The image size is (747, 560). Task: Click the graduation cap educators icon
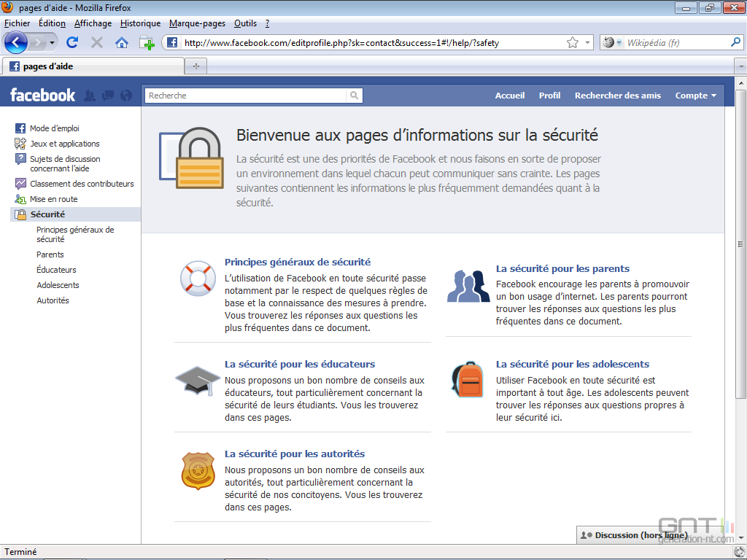click(x=197, y=381)
